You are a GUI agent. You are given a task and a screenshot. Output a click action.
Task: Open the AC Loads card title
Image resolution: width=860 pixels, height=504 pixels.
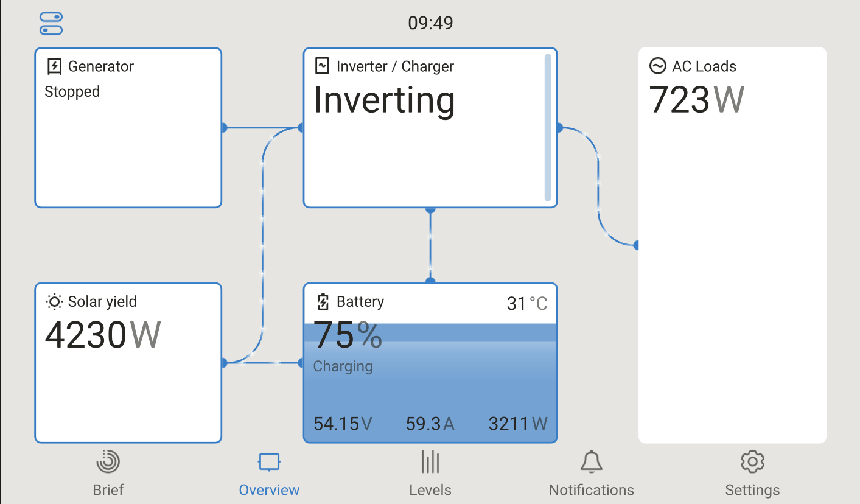click(704, 66)
